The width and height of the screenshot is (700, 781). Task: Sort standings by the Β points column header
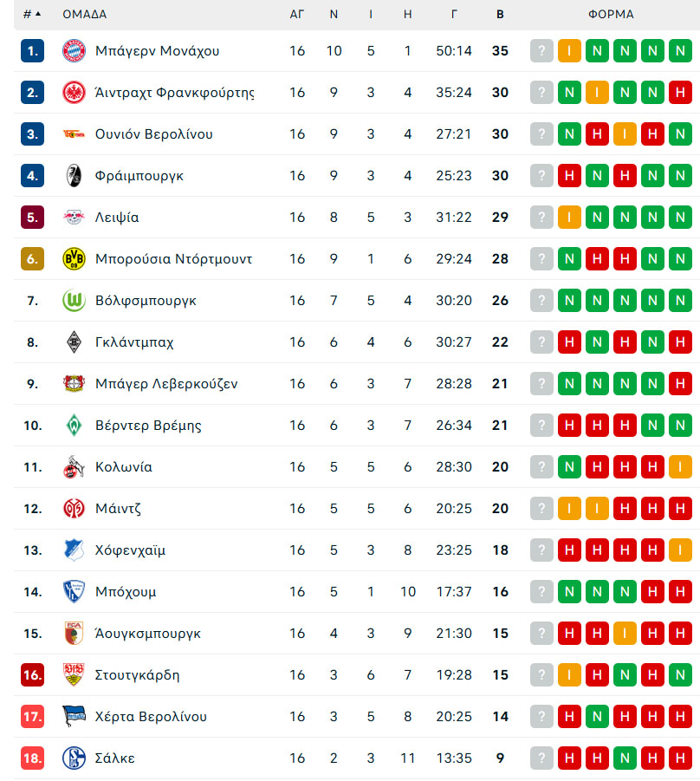(x=500, y=15)
